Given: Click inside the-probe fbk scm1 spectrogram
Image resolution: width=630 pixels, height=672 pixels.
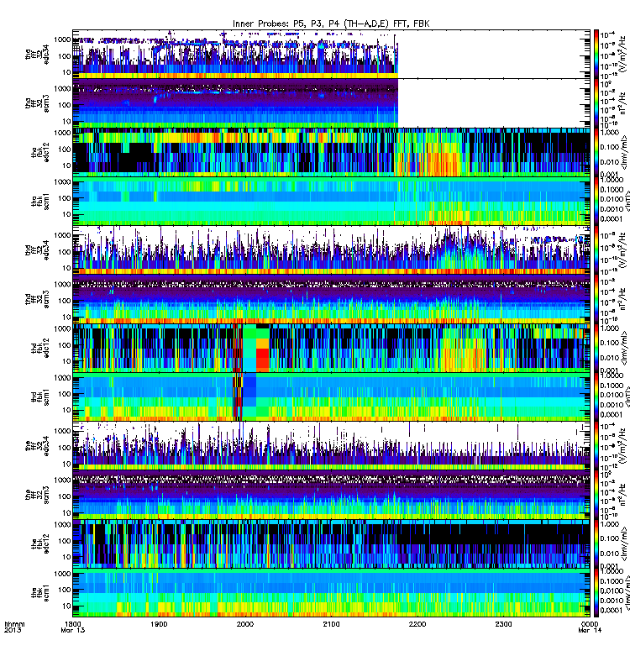Looking at the screenshot, I should [331, 593].
